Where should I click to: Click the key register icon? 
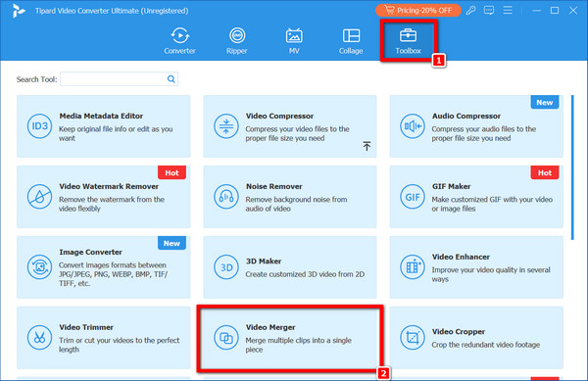(x=471, y=11)
